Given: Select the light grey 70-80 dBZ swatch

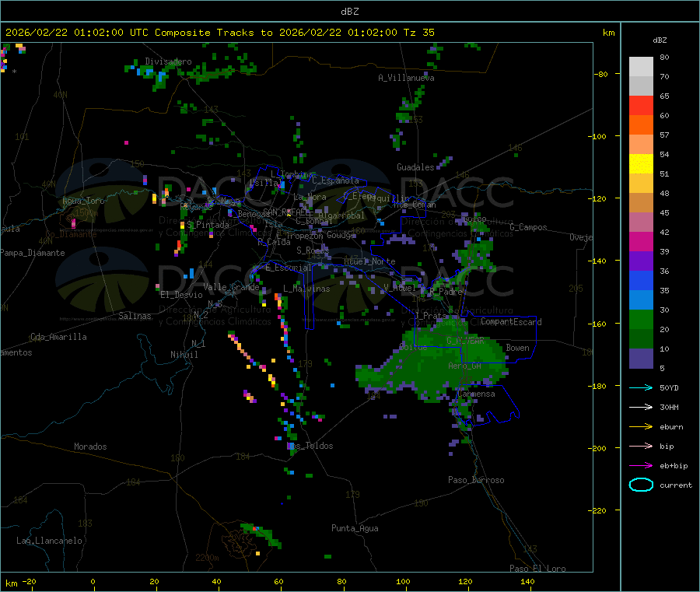Looking at the screenshot, I should click(641, 67).
